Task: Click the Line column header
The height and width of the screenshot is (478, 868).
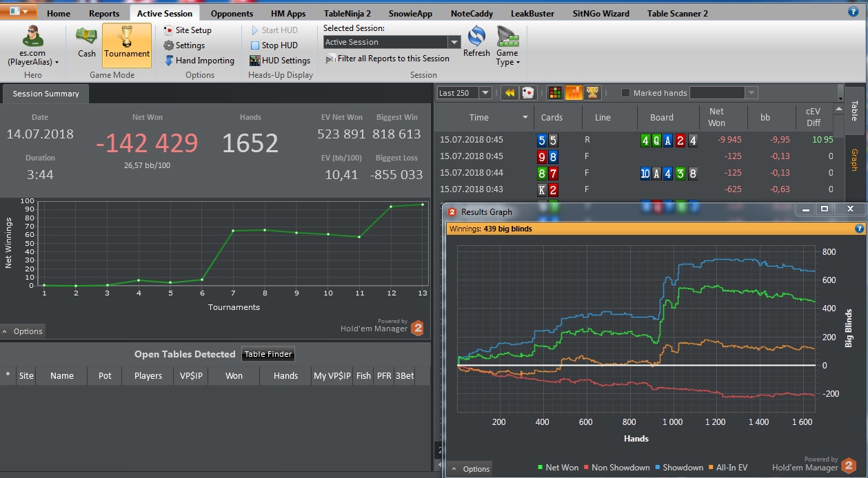Action: 603,117
